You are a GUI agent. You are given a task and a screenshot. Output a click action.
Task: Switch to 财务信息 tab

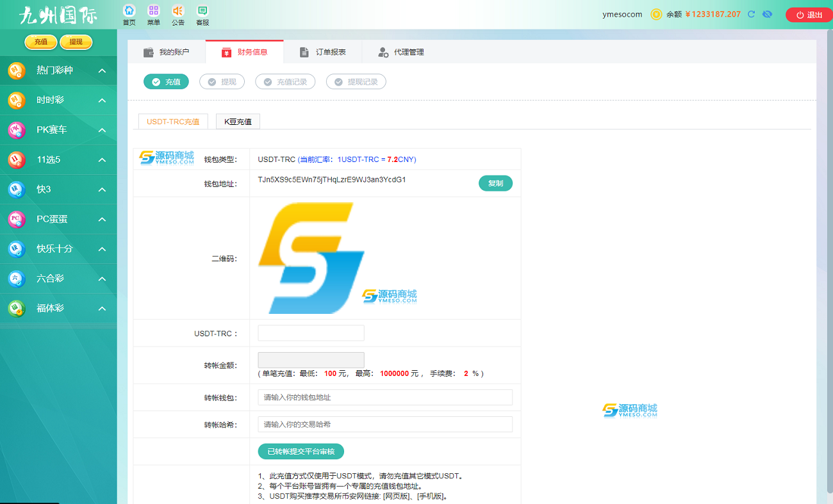pos(245,52)
